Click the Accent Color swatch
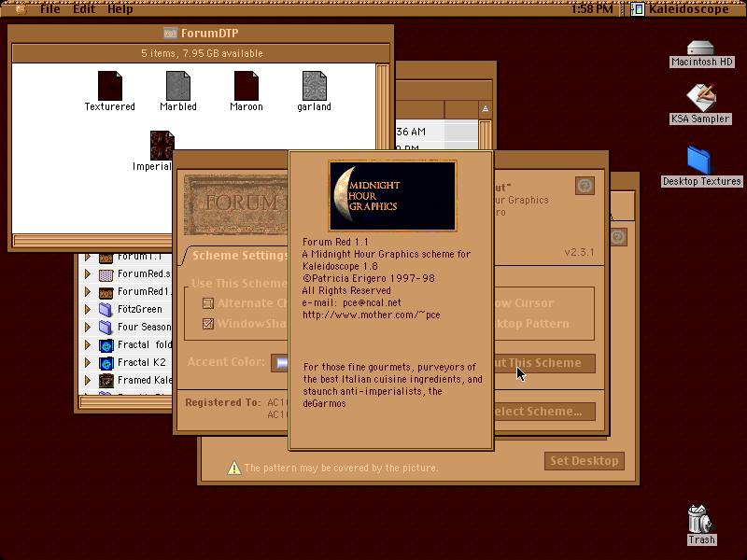 pos(280,363)
